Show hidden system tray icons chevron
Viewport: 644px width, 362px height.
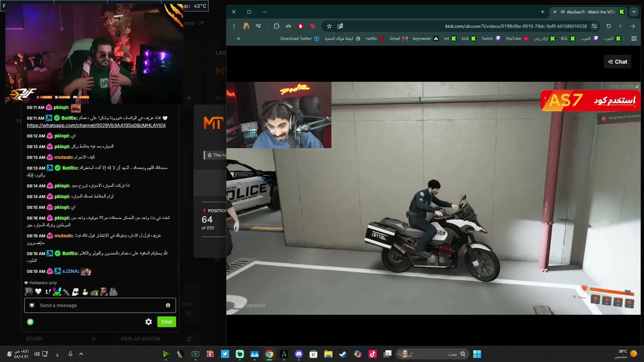pyautogui.click(x=80, y=354)
